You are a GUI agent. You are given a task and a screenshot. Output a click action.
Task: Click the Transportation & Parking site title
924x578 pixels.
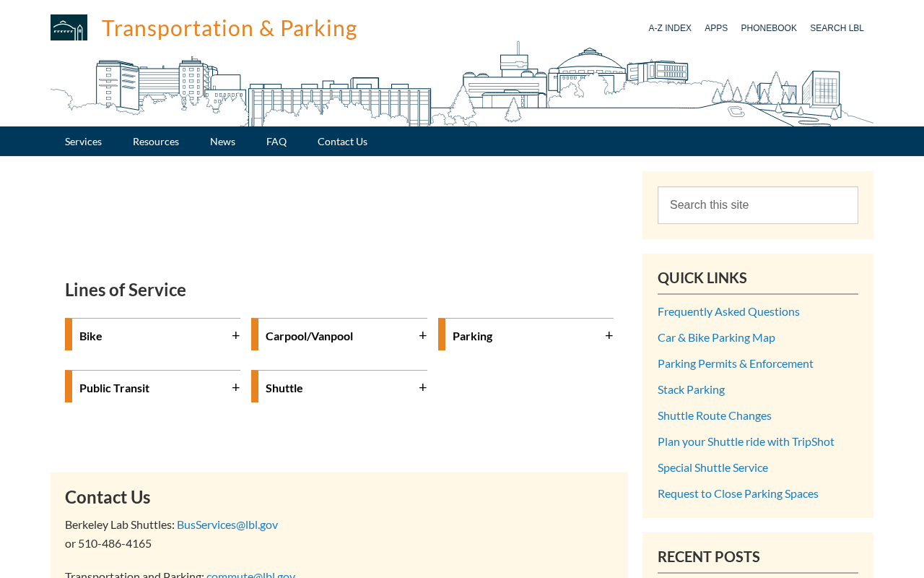pos(230,27)
